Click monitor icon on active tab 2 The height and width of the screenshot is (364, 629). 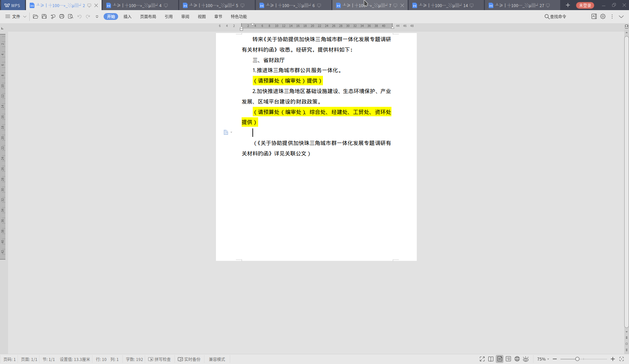coord(89,5)
